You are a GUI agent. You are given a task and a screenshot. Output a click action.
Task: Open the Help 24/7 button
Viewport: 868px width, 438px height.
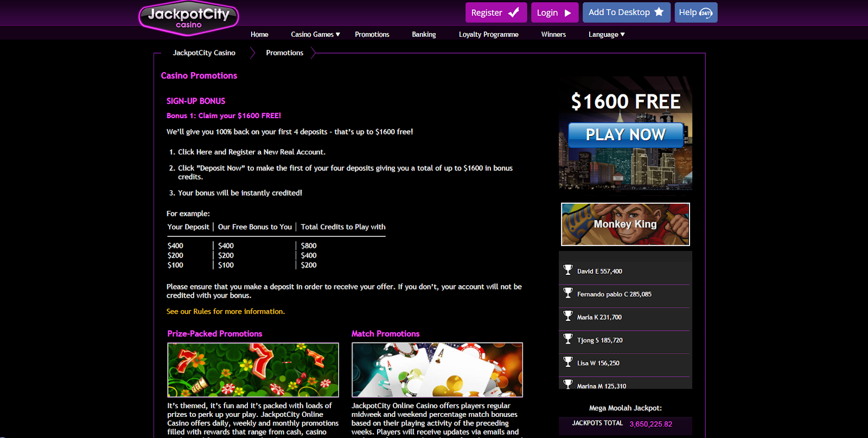pyautogui.click(x=696, y=12)
